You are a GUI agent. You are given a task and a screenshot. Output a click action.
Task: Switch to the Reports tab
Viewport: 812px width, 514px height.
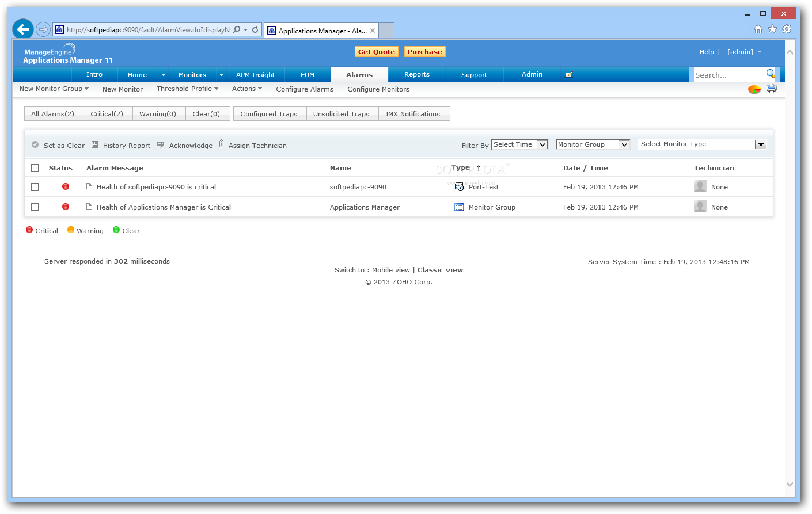417,74
